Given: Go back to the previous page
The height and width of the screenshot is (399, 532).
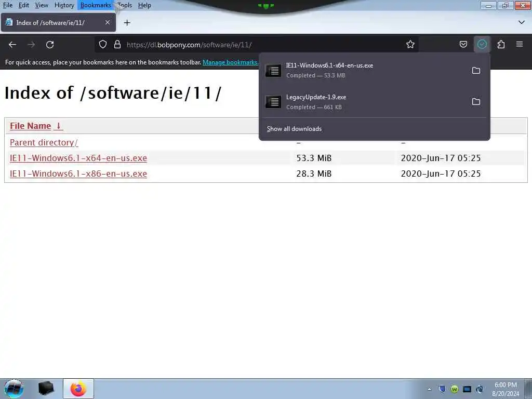Looking at the screenshot, I should click(x=12, y=45).
